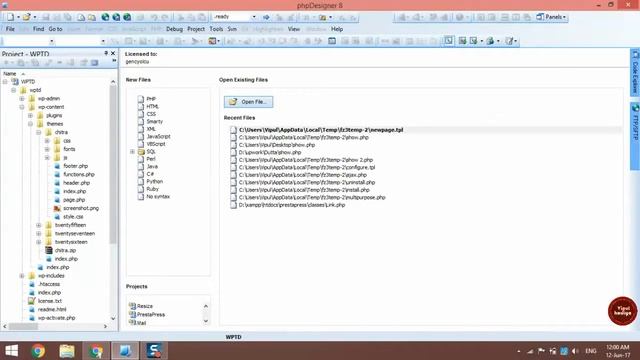Select the PrestaPress project in Projects list
This screenshot has height=360, width=640.
point(151,314)
